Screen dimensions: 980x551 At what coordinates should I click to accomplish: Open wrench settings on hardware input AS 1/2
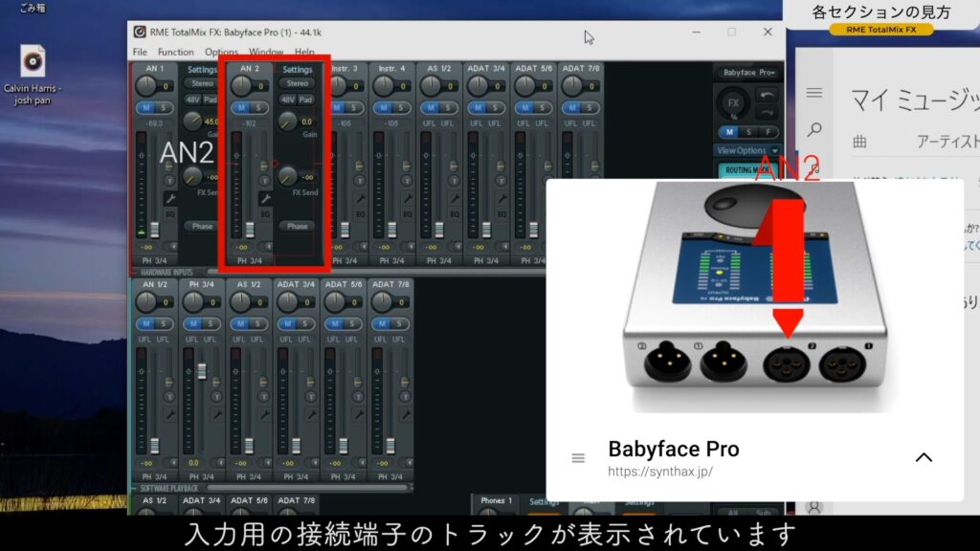(x=455, y=199)
